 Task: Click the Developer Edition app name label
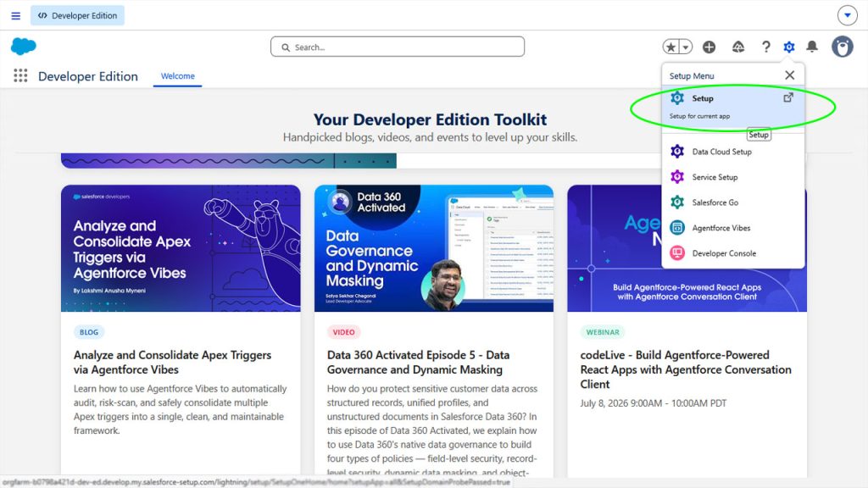tap(88, 76)
